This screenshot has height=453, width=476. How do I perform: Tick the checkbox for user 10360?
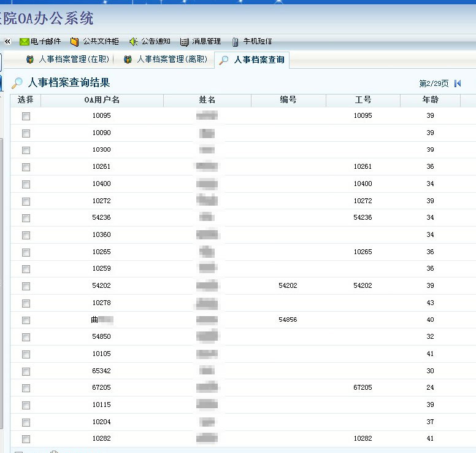point(26,235)
